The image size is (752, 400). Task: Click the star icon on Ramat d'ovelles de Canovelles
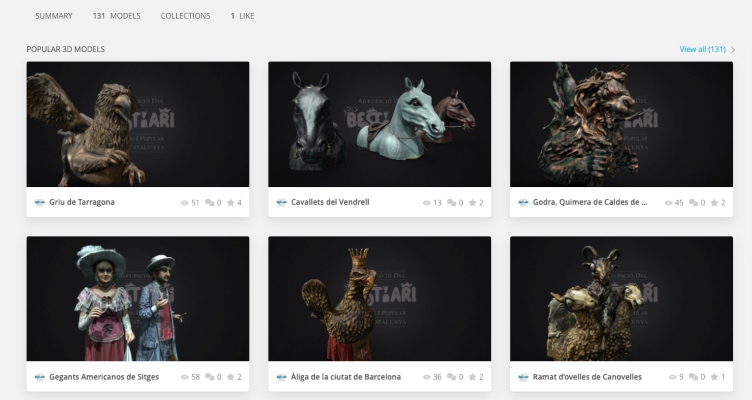[713, 377]
